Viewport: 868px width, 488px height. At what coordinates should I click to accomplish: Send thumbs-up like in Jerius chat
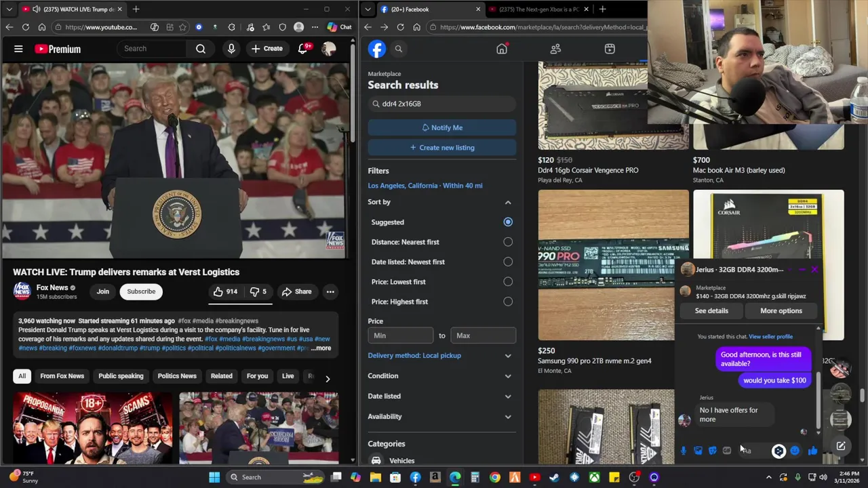coord(812,451)
